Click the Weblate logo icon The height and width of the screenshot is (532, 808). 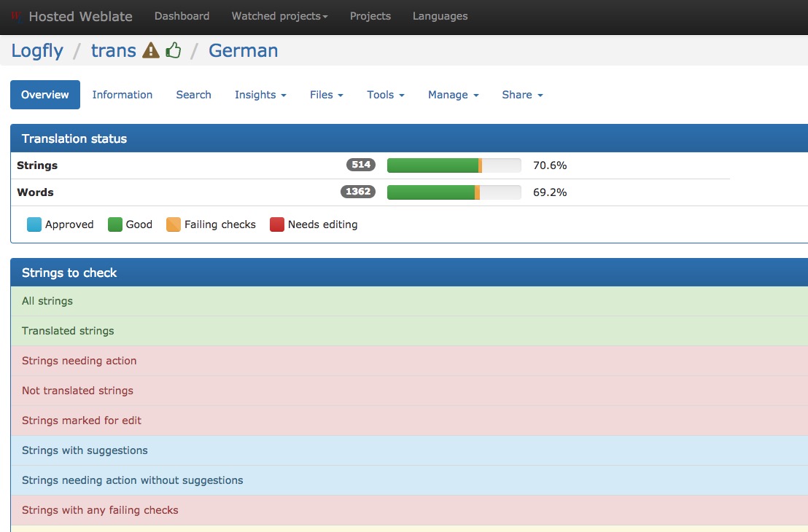(x=17, y=17)
